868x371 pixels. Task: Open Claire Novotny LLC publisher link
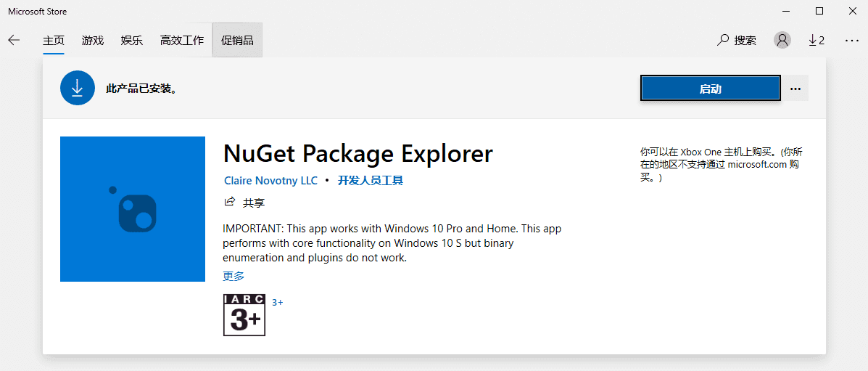pyautogui.click(x=270, y=180)
